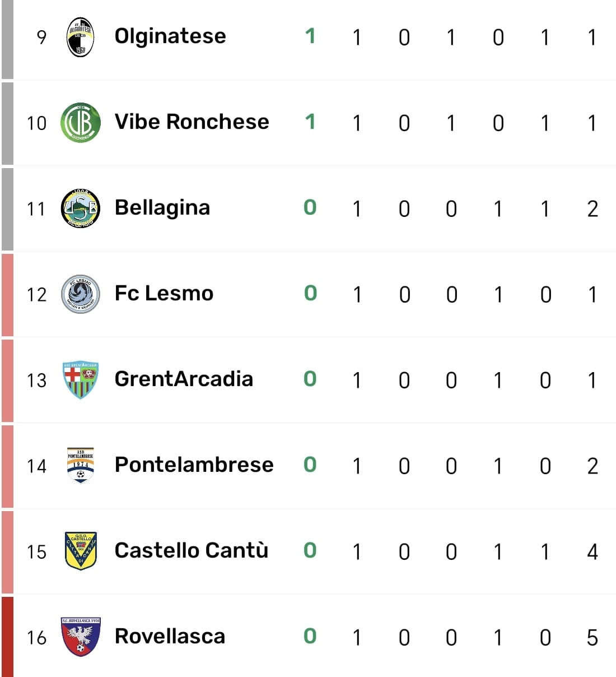Click Rovellasca goals conceded value 5

pyautogui.click(x=592, y=638)
